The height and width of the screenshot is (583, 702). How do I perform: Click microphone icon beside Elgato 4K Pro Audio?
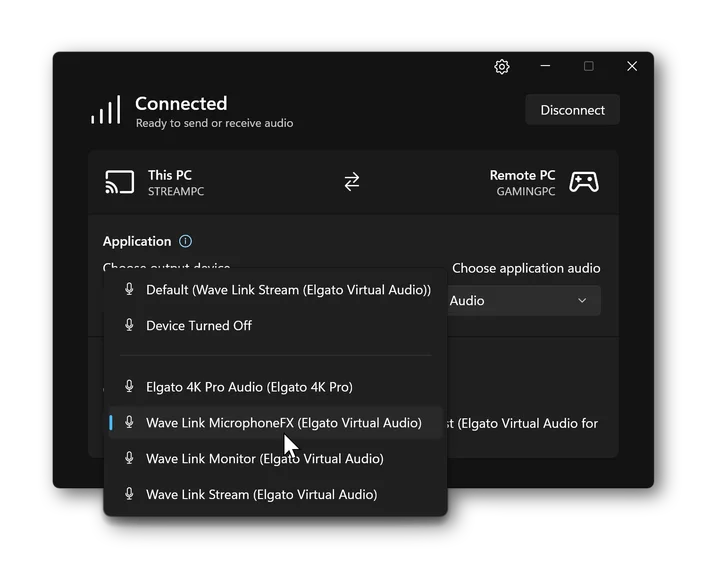(129, 386)
